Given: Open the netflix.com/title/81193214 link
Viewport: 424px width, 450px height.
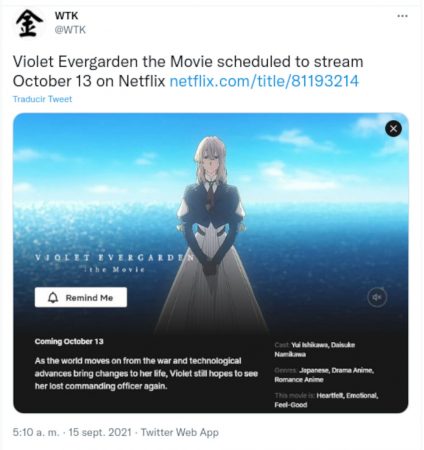Looking at the screenshot, I should point(264,81).
